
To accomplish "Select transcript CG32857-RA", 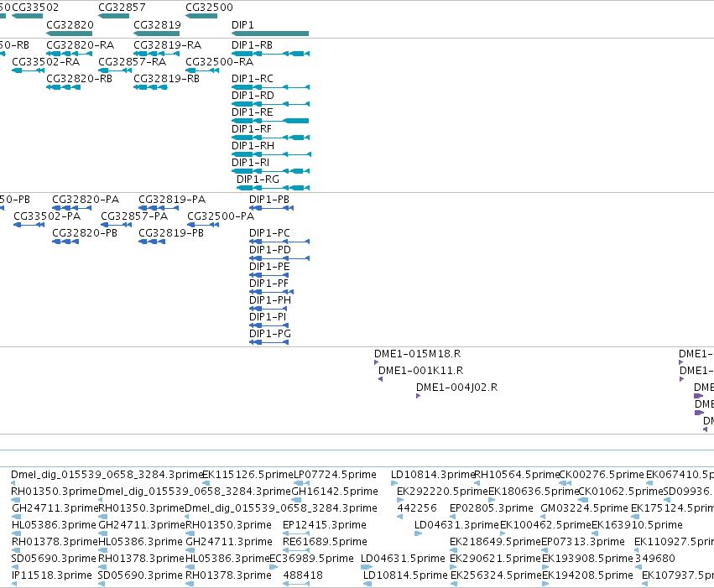I will [x=115, y=70].
